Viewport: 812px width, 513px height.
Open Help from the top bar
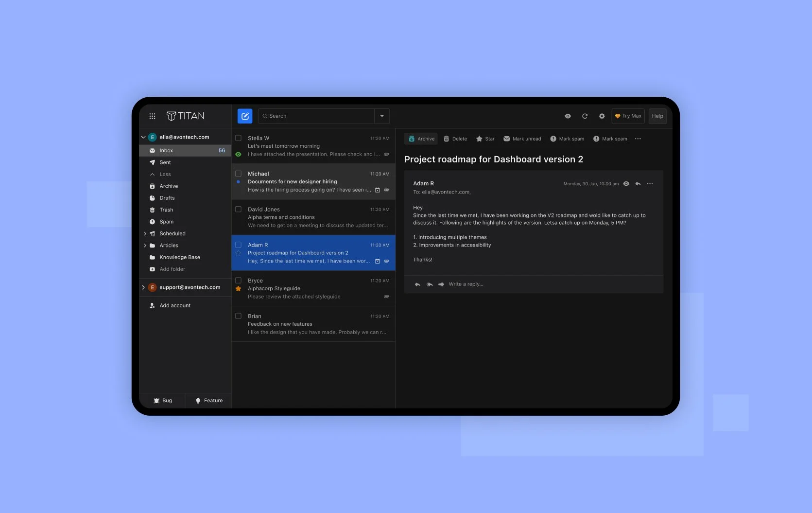(x=657, y=116)
